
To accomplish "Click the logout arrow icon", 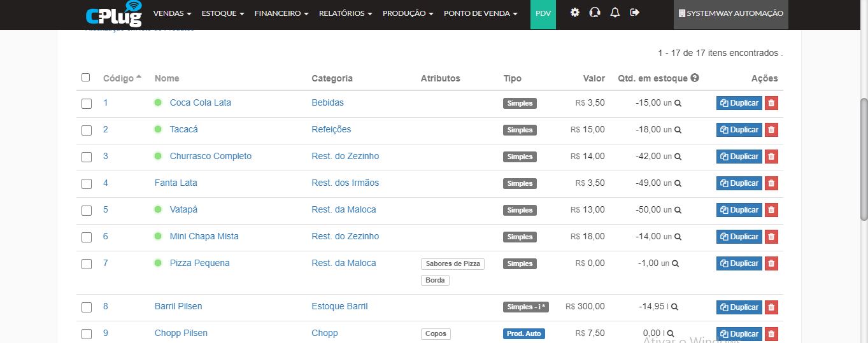I will pos(634,13).
